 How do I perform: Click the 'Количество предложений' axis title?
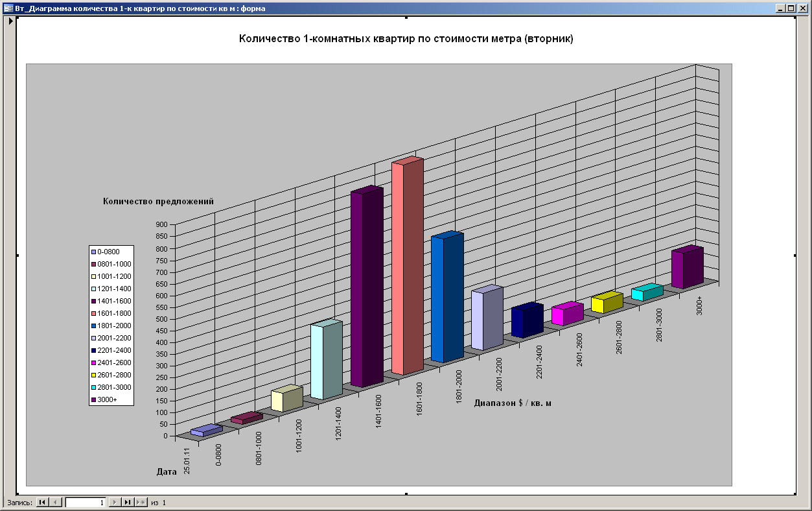(x=158, y=202)
